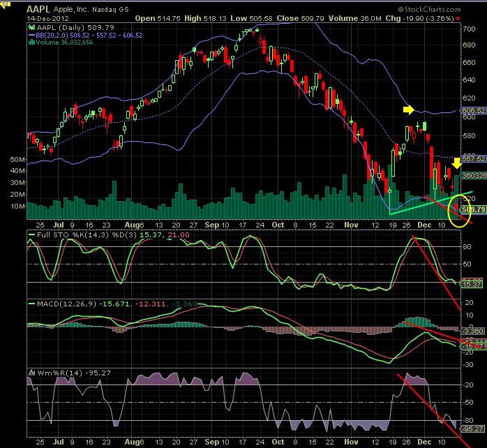Click the date 14-Dec-2012

coord(48,19)
